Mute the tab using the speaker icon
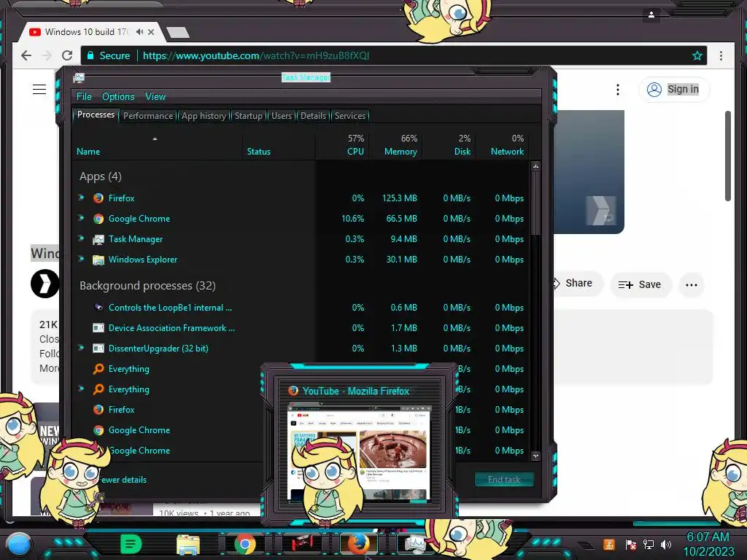Image resolution: width=747 pixels, height=560 pixels. (139, 32)
